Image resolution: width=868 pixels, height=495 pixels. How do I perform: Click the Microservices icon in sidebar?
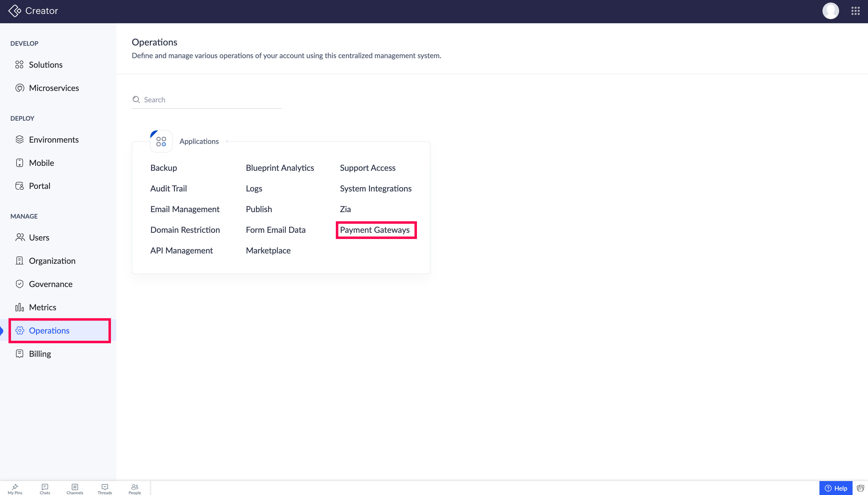coord(20,88)
